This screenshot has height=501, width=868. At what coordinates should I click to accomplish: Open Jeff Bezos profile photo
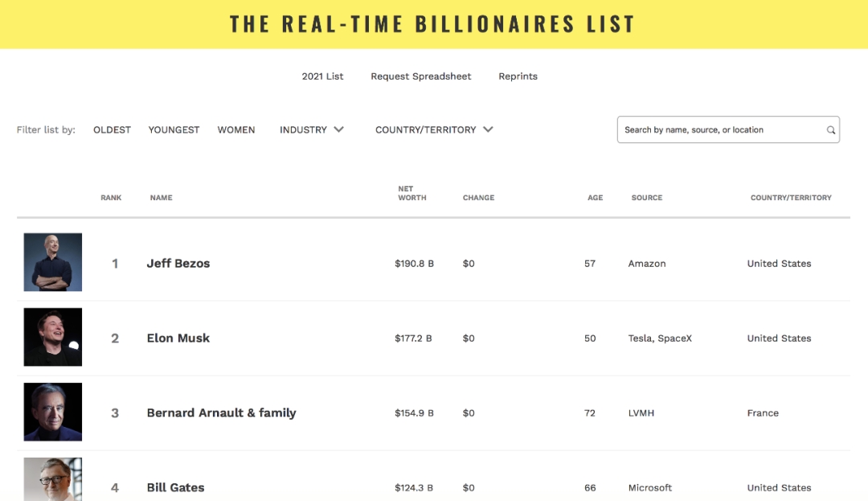point(53,262)
